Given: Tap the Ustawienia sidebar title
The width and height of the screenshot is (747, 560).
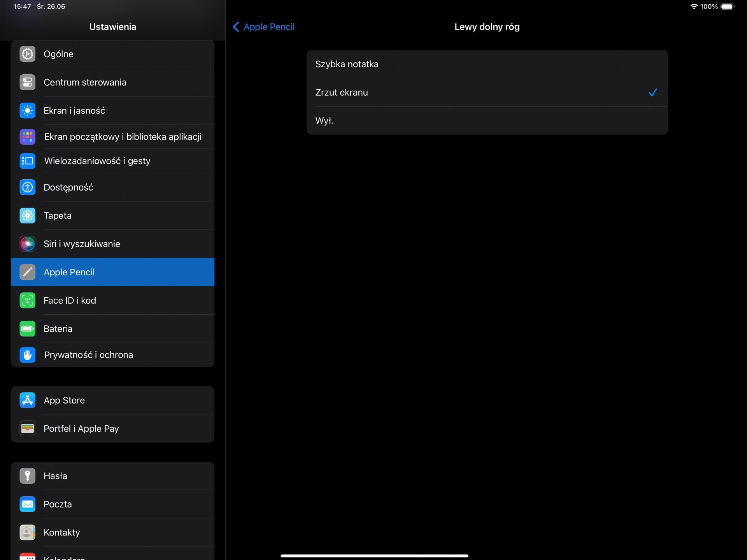Looking at the screenshot, I should point(113,27).
